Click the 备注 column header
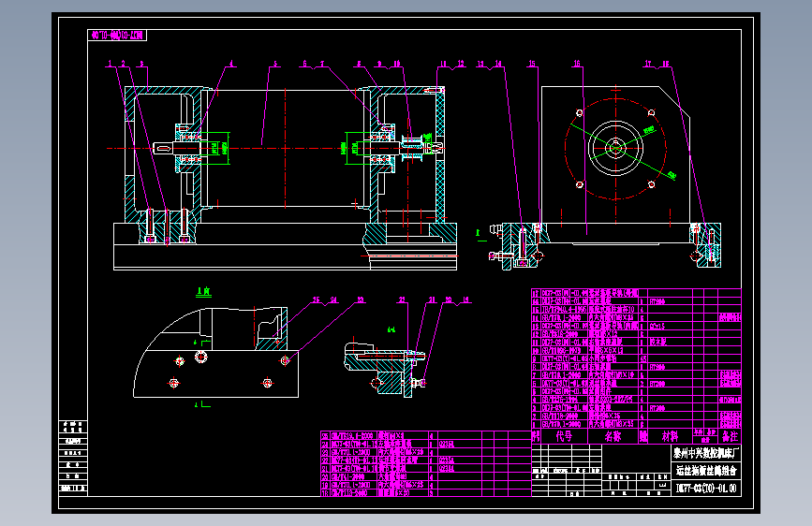This screenshot has height=526, width=812. (730, 436)
